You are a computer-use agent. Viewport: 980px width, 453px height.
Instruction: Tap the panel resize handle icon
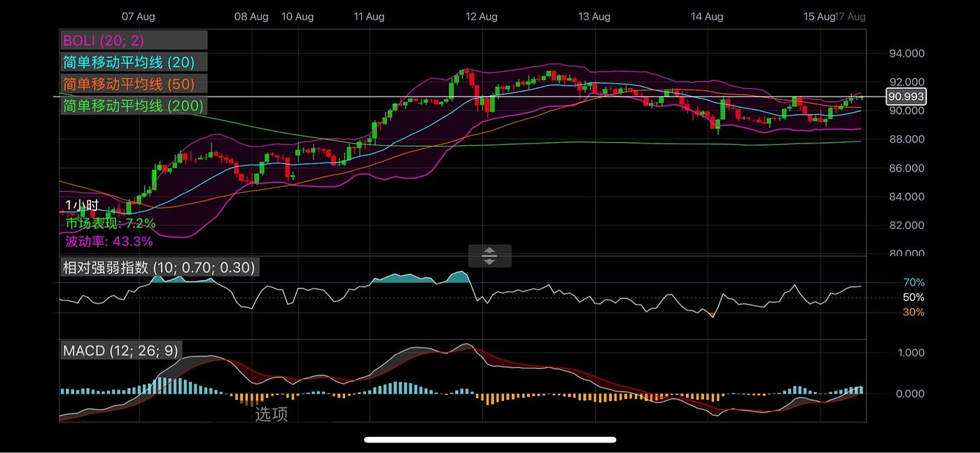489,256
